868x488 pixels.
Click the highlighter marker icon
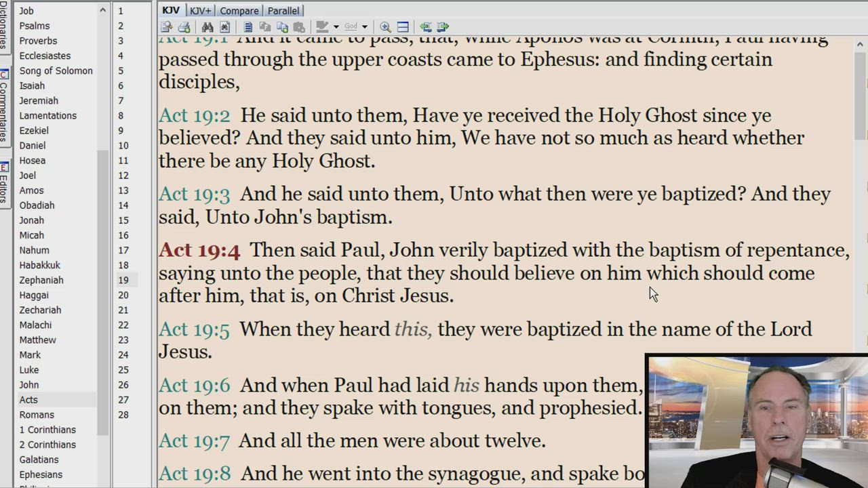tap(323, 27)
